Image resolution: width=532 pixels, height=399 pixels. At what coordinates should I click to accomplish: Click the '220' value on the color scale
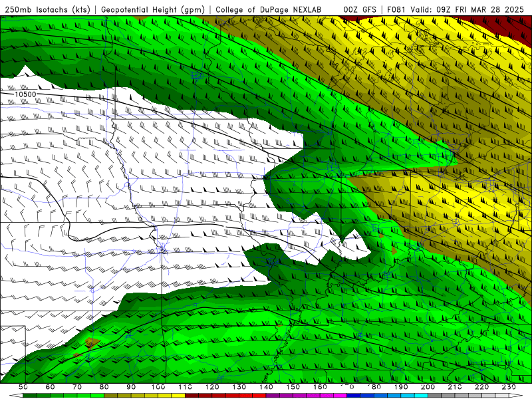point(482,387)
